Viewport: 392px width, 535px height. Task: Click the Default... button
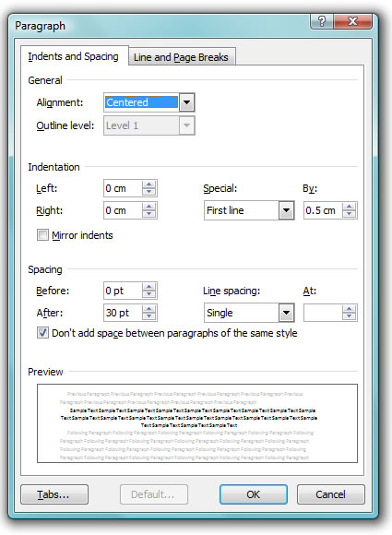coord(153,494)
